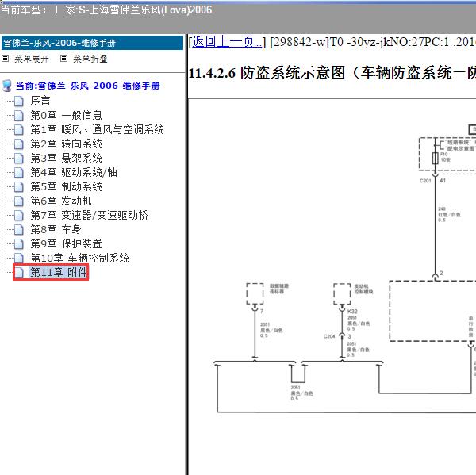Viewport: 476px width, 475px height.
Task: Click the page icon beside 第0章 一般信息
Action: [19, 115]
